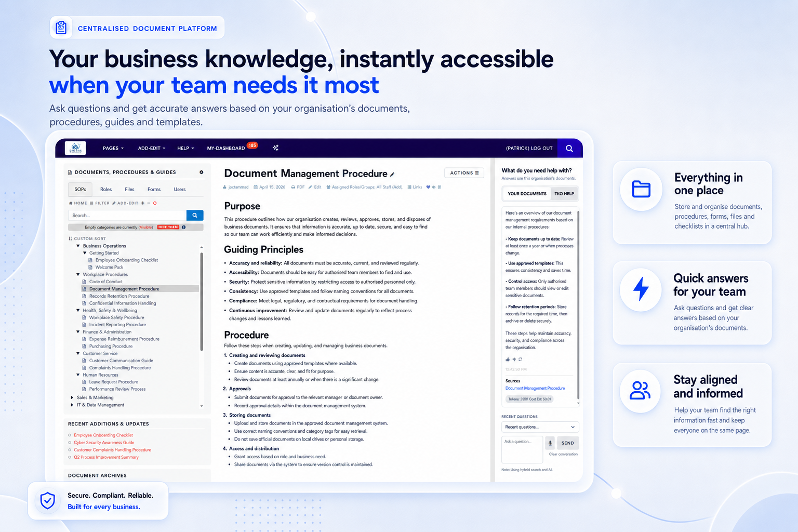This screenshot has width=798, height=532.
Task: Toggle the eye watch icon in document meta
Action: coord(434,187)
